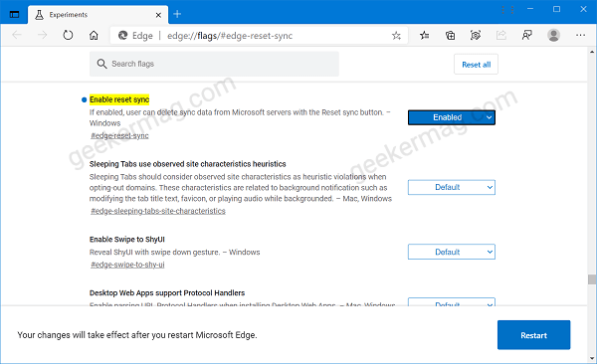This screenshot has height=364, width=597.
Task: Click 'Your changes will take effect' message
Action: (137, 335)
